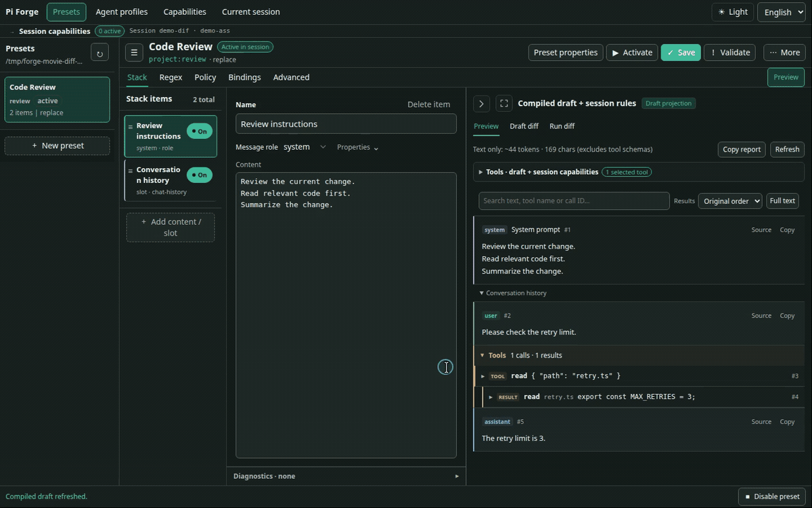Click Disable preset button
The height and width of the screenshot is (508, 812).
tap(771, 496)
